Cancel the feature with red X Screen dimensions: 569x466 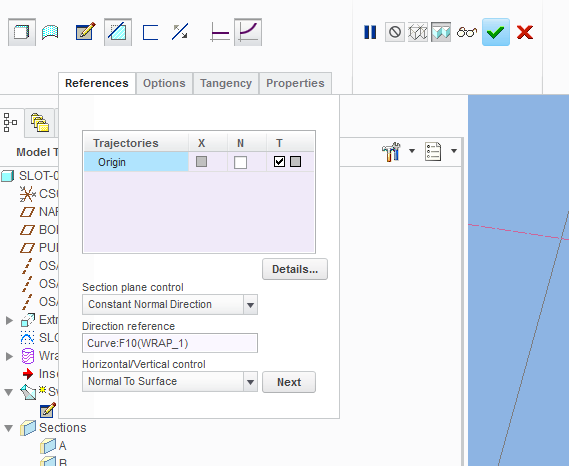525,32
